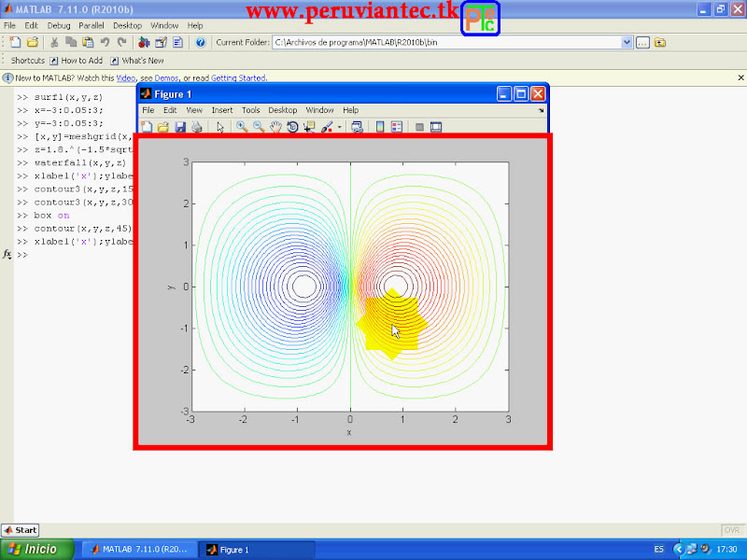Expand the Brush color dropdown arrow
The height and width of the screenshot is (560, 747).
point(339,127)
